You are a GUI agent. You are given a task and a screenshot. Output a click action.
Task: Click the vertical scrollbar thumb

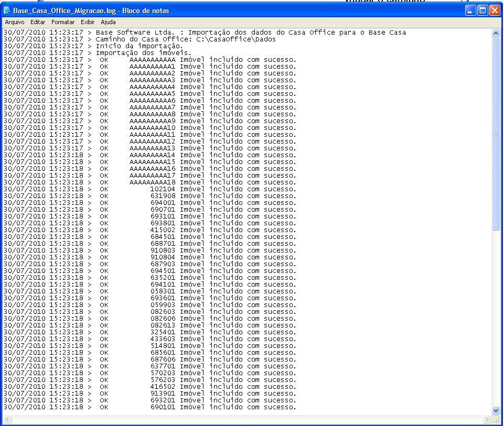(496, 134)
